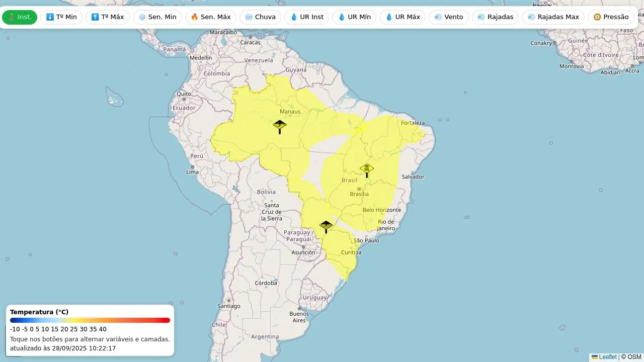
Task: Show the Rajadas gusts layer
Action: [x=495, y=17]
